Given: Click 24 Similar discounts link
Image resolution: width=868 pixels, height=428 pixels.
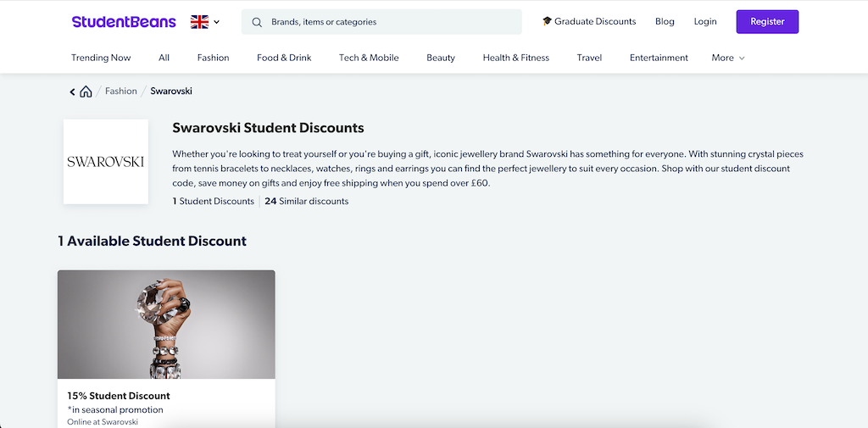Looking at the screenshot, I should [x=307, y=201].
